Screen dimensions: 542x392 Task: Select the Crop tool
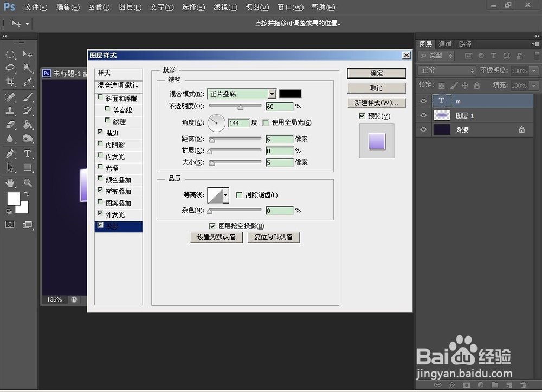click(x=10, y=82)
